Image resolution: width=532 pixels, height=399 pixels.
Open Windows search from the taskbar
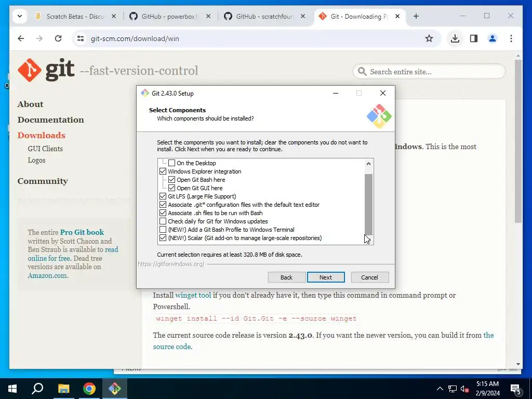[37, 389]
